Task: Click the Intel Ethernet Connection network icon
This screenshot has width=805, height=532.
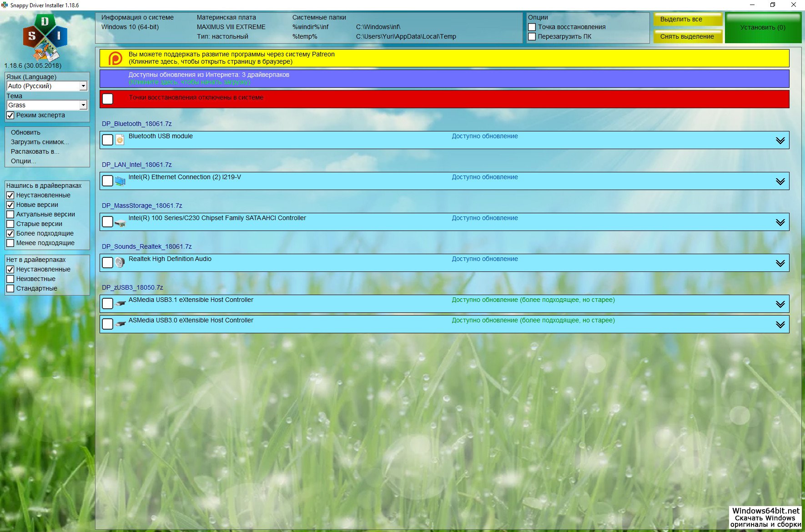Action: click(120, 181)
